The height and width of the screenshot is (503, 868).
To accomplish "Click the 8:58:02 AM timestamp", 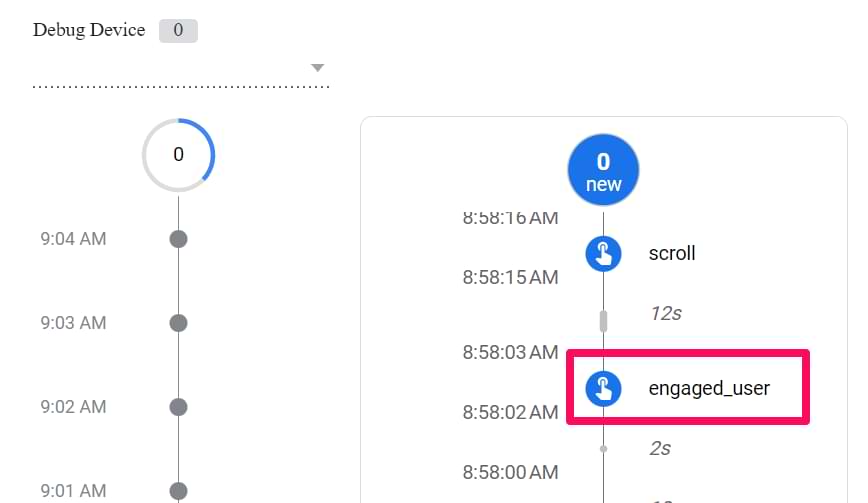I will [x=510, y=412].
